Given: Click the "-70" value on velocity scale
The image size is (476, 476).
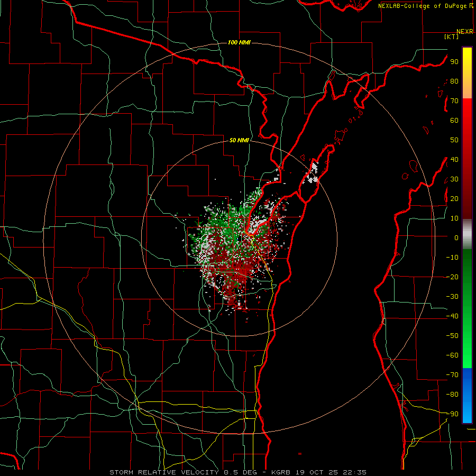Looking at the screenshot, I should point(452,374).
